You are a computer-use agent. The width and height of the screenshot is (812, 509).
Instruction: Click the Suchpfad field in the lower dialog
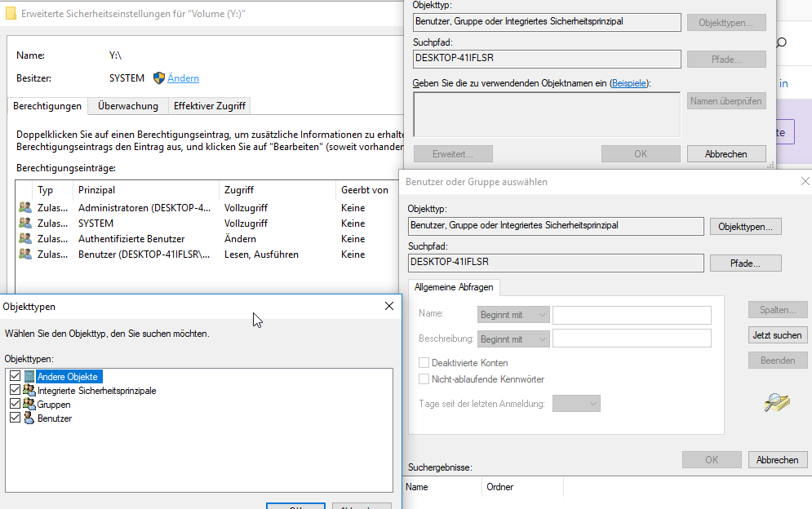click(x=557, y=263)
